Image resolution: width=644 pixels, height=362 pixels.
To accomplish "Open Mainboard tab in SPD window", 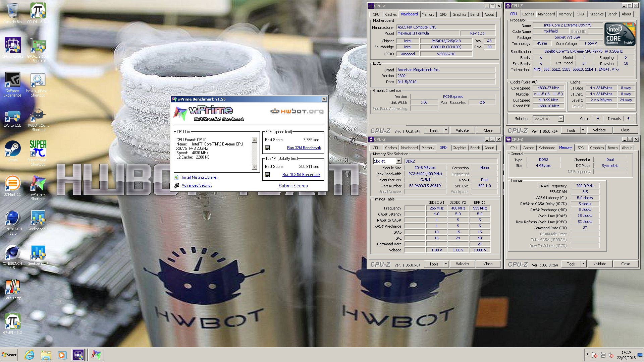I will coord(409,148).
